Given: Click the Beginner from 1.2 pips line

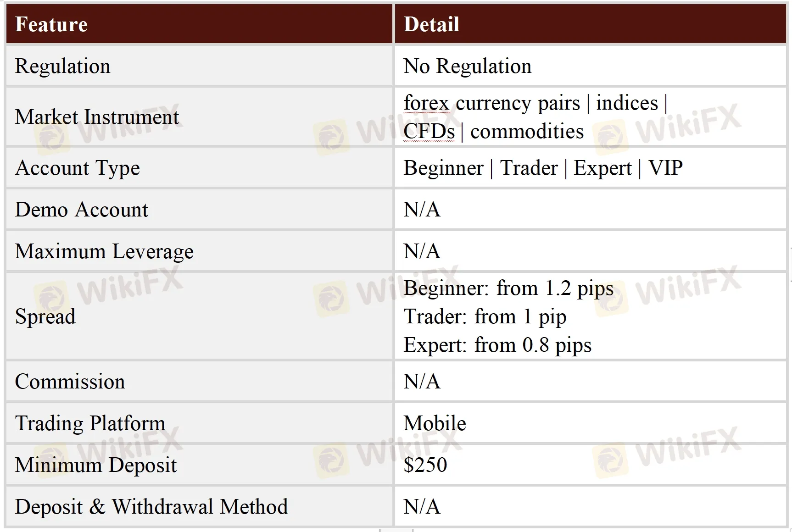Looking at the screenshot, I should click(508, 288).
